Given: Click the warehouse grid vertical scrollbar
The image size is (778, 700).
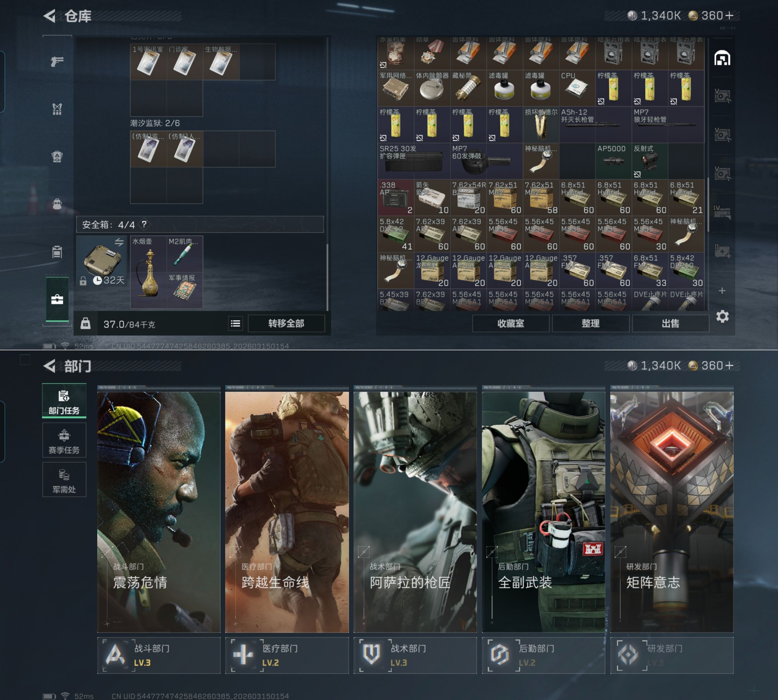Looking at the screenshot, I should tap(708, 204).
